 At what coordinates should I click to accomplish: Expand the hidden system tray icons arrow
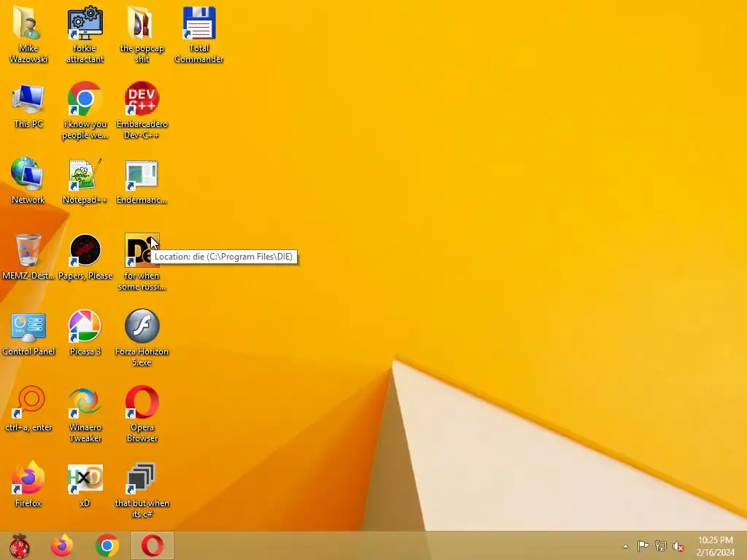[x=625, y=546]
